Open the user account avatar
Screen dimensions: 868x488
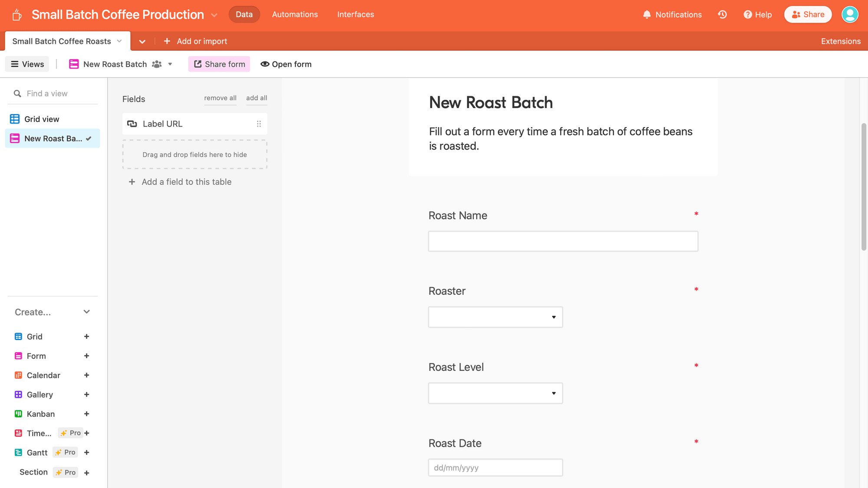pyautogui.click(x=849, y=14)
